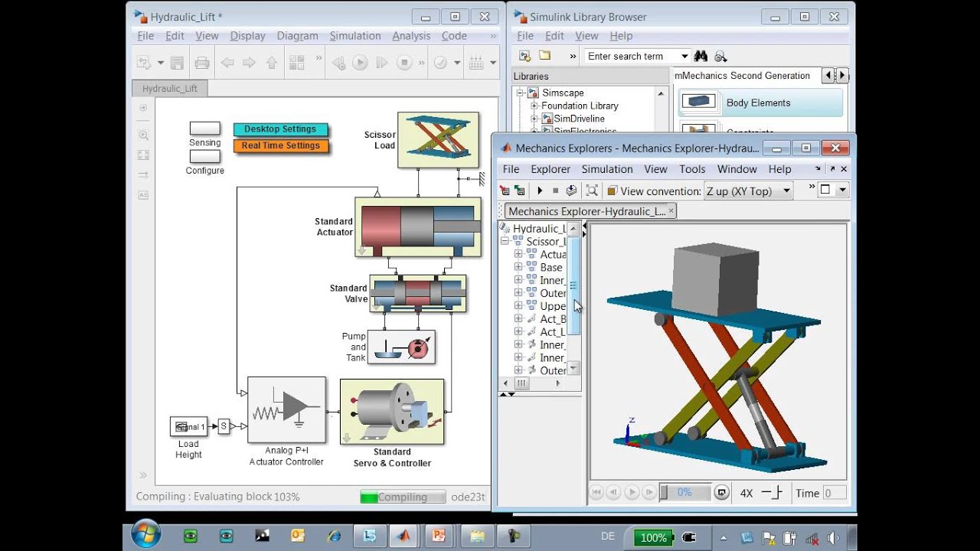
Task: Click new model icon in Library Browser toolbar
Action: click(x=524, y=56)
